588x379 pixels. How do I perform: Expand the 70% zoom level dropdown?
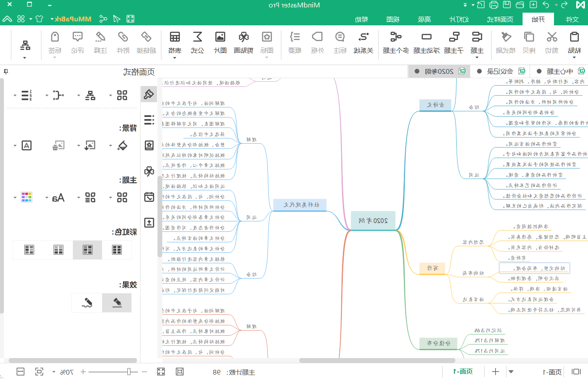[x=54, y=372]
